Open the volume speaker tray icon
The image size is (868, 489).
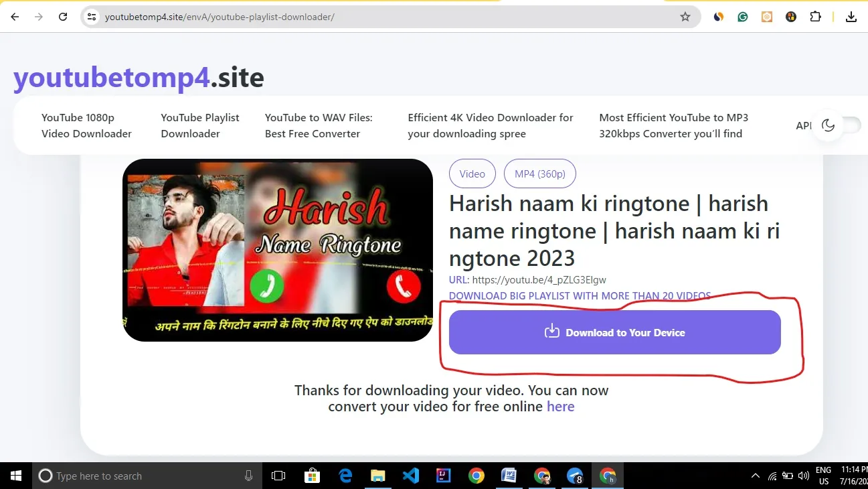(804, 476)
